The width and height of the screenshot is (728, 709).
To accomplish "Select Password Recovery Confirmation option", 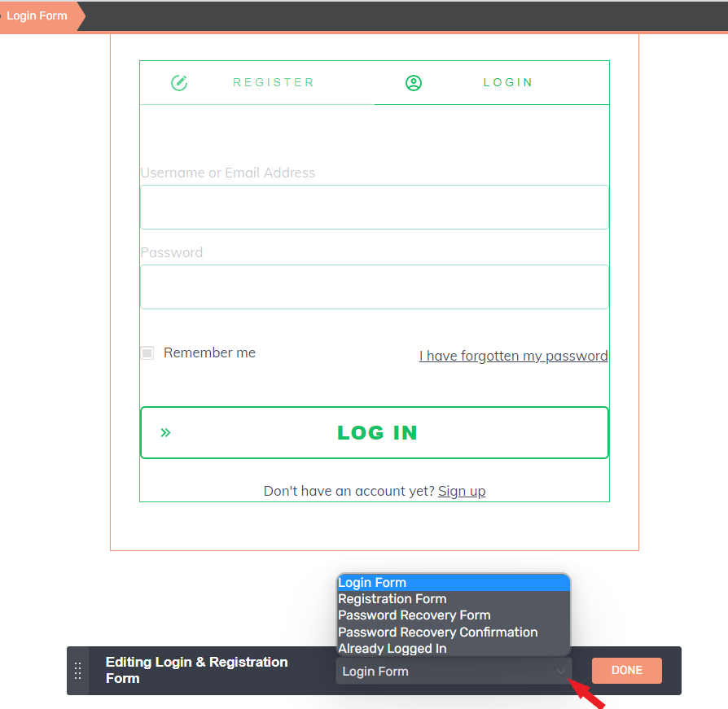I will (453, 632).
